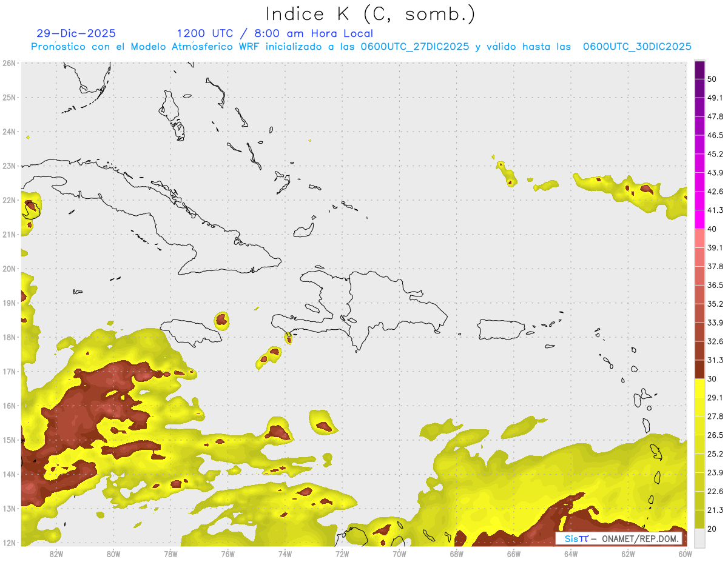This screenshot has width=728, height=562.
Task: Click the "82W" longitude label
Action: (x=56, y=554)
